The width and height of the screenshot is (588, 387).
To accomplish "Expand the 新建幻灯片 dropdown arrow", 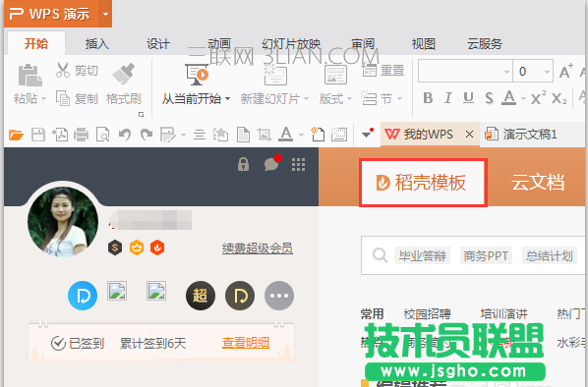I will pyautogui.click(x=306, y=99).
